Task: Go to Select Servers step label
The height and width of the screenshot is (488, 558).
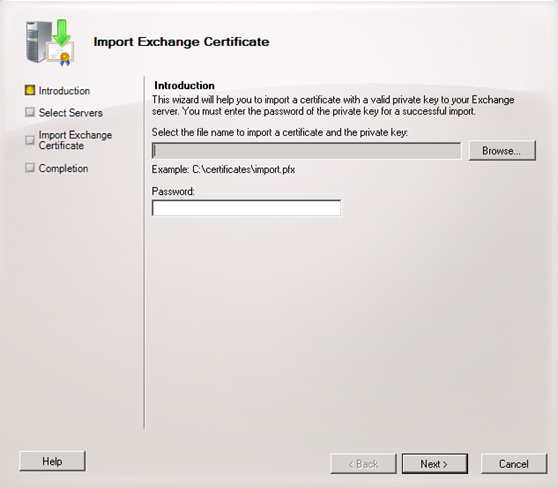Action: (x=70, y=113)
